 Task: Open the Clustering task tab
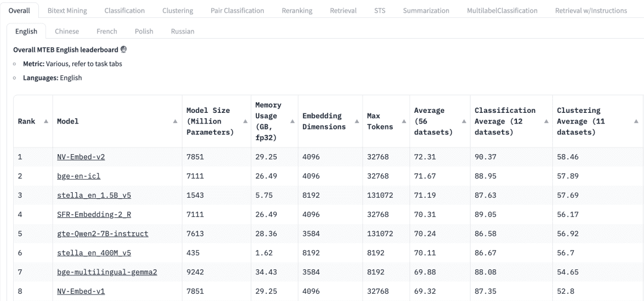(178, 11)
